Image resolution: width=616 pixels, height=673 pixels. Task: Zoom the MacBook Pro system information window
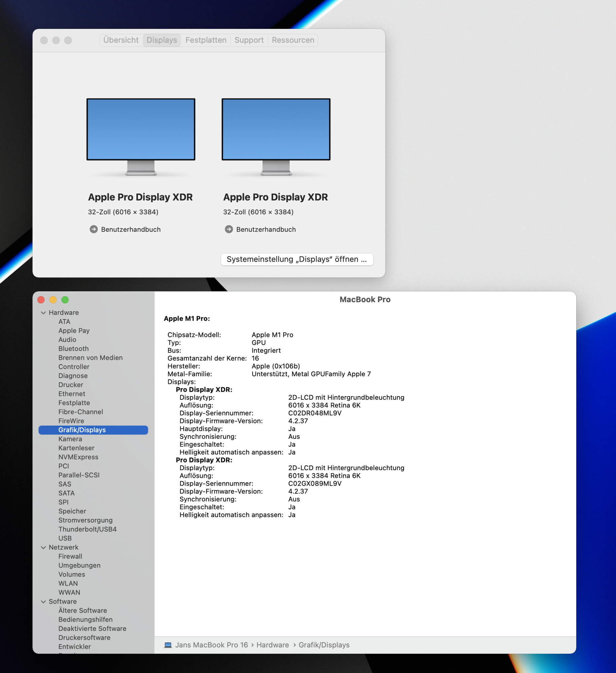[65, 300]
